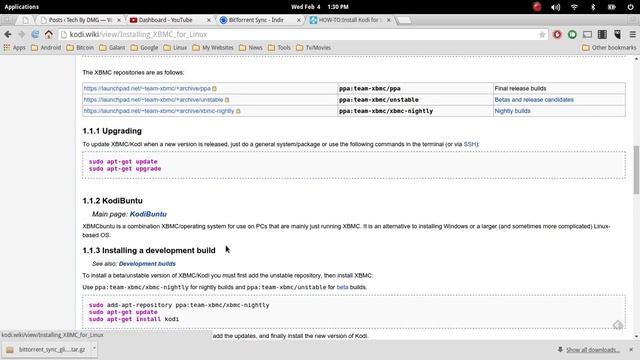
Task: Close the Dashboard - YouTube tab
Action: pyautogui.click(x=209, y=20)
